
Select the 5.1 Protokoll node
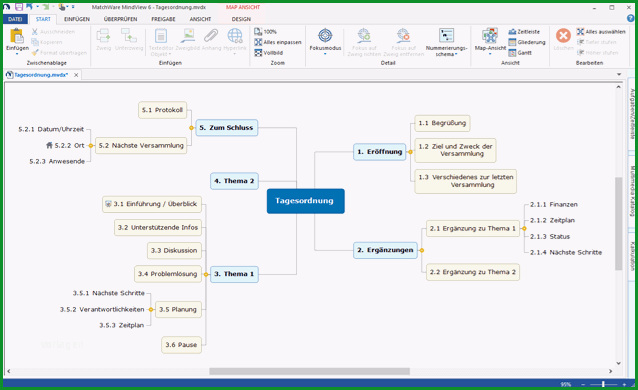point(162,110)
